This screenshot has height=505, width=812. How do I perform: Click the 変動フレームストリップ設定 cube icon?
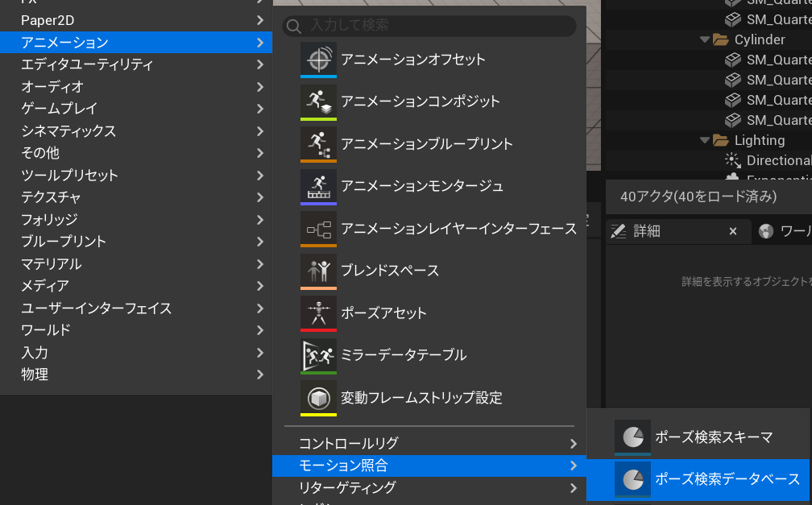coord(318,398)
